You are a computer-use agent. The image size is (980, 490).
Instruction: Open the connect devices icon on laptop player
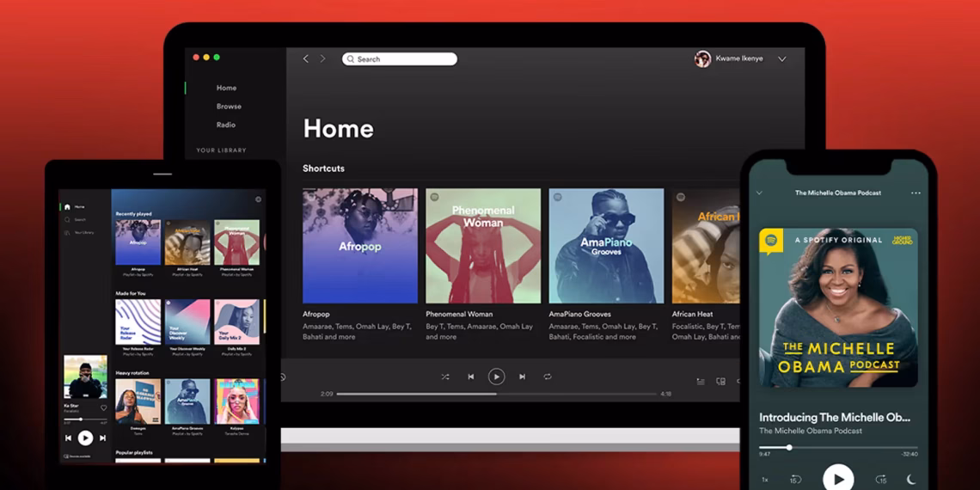[720, 381]
